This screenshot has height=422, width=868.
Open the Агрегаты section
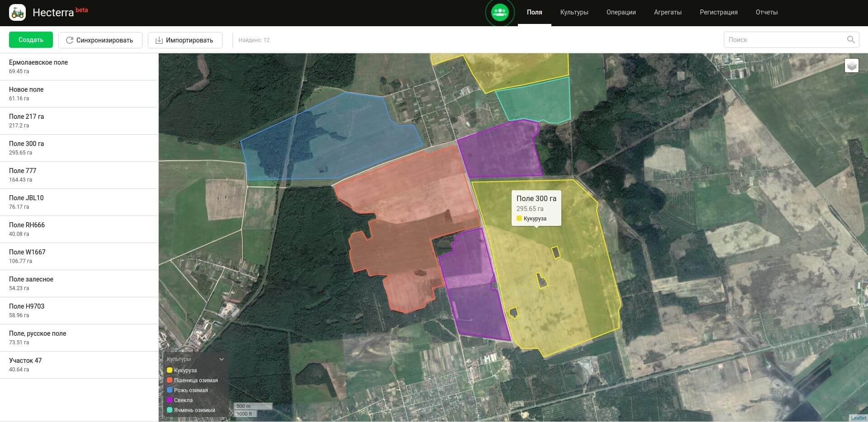click(667, 12)
